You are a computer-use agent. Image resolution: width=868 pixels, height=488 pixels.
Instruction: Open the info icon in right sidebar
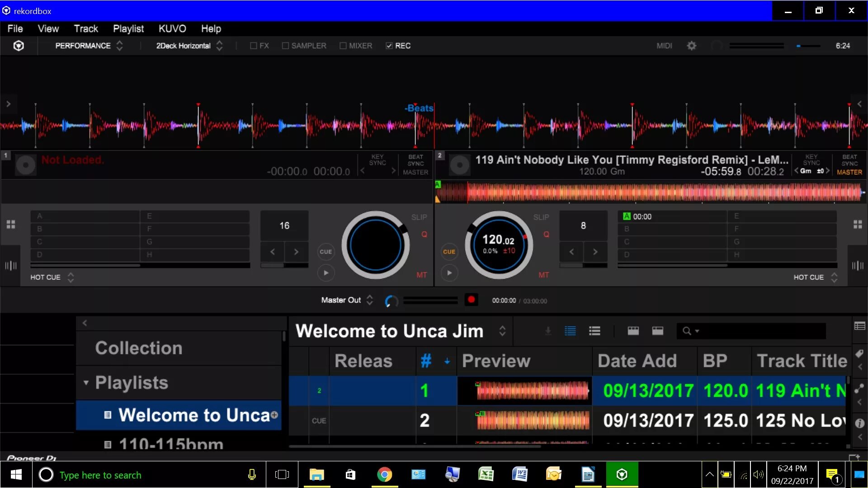859,423
